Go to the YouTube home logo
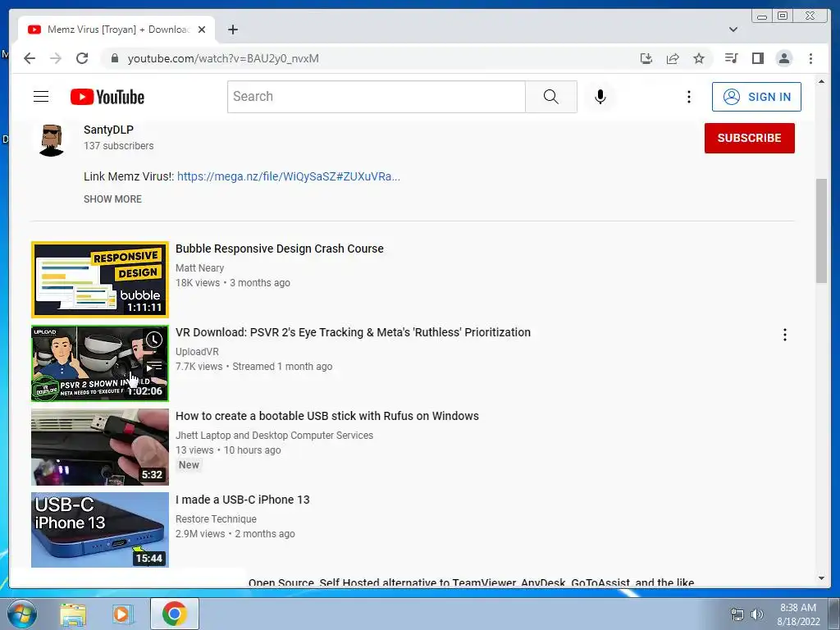 [107, 97]
